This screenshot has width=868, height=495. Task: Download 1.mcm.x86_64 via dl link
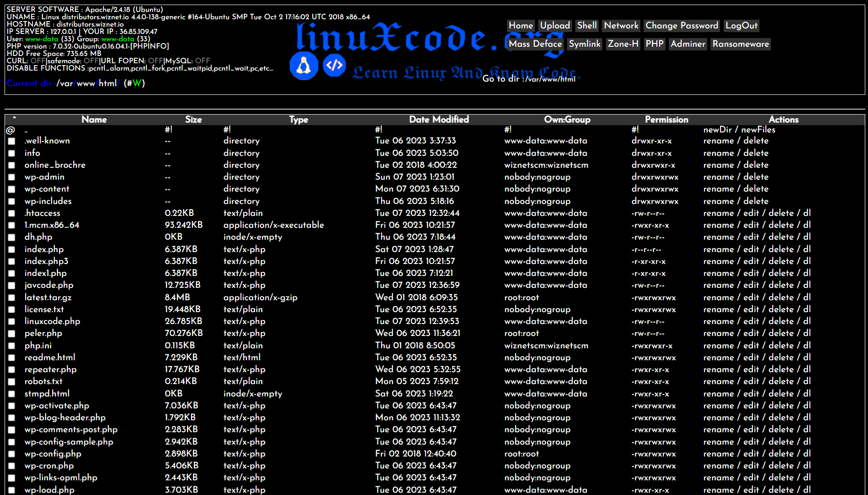[x=807, y=225]
